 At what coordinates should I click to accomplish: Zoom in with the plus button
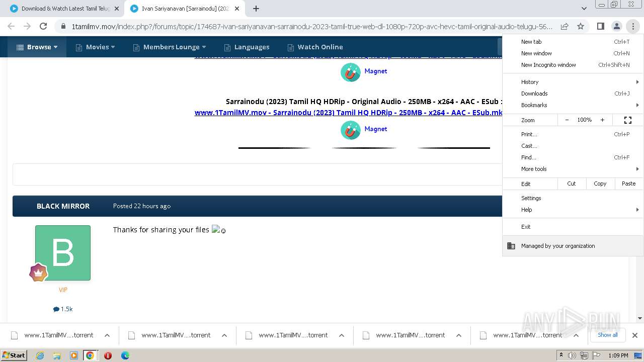point(602,120)
